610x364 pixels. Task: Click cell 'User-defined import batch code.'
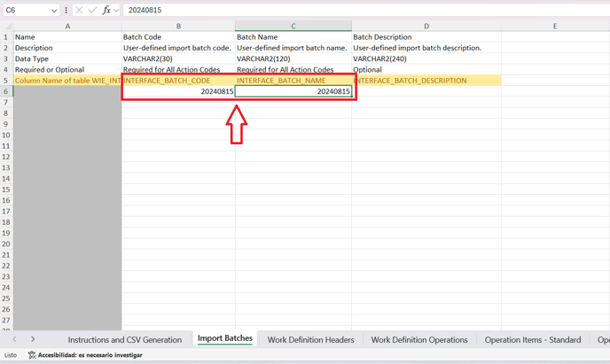coord(178,48)
